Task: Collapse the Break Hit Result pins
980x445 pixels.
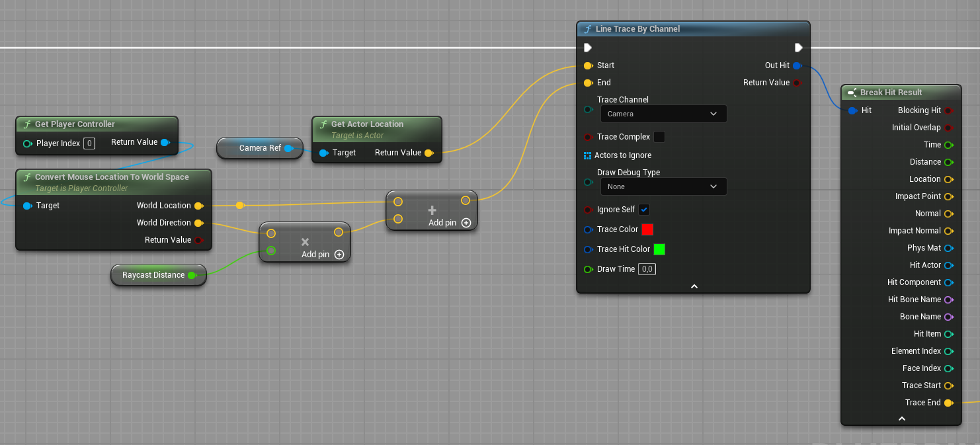Action: coord(901,419)
